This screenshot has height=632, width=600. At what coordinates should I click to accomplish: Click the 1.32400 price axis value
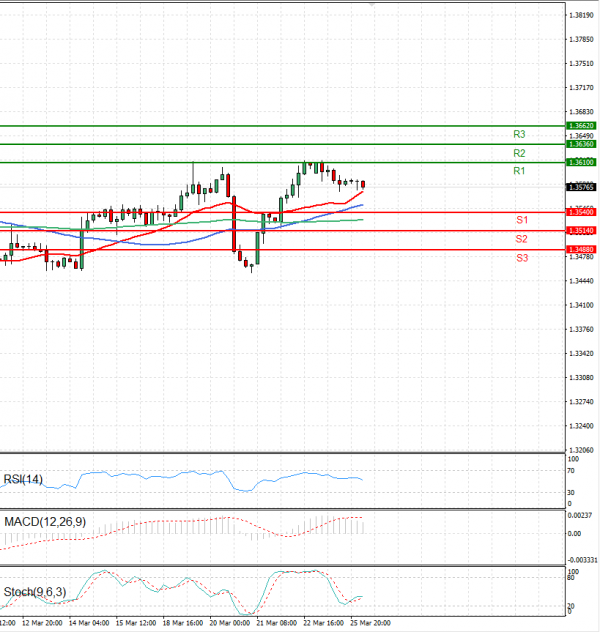(581, 426)
